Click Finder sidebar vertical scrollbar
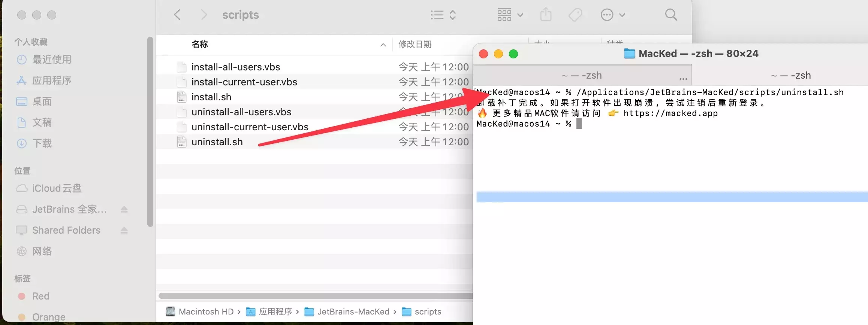868x325 pixels. pos(150,132)
